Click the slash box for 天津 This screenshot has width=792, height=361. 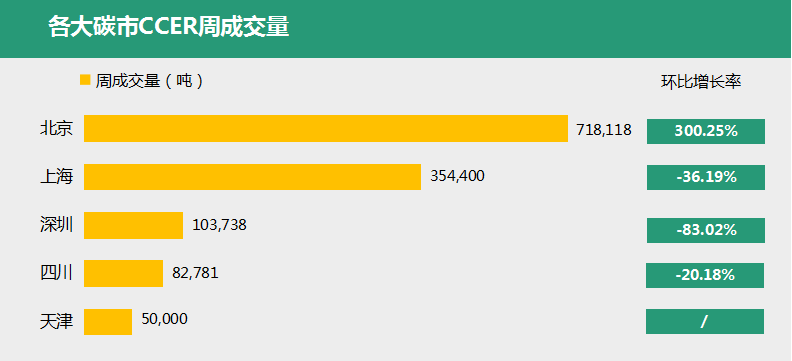click(x=705, y=322)
